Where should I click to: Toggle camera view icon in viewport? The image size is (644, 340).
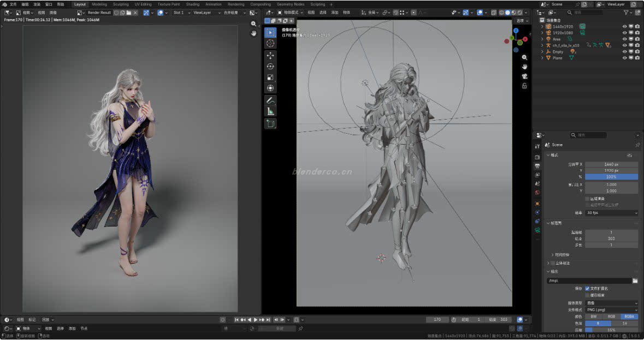[x=524, y=76]
